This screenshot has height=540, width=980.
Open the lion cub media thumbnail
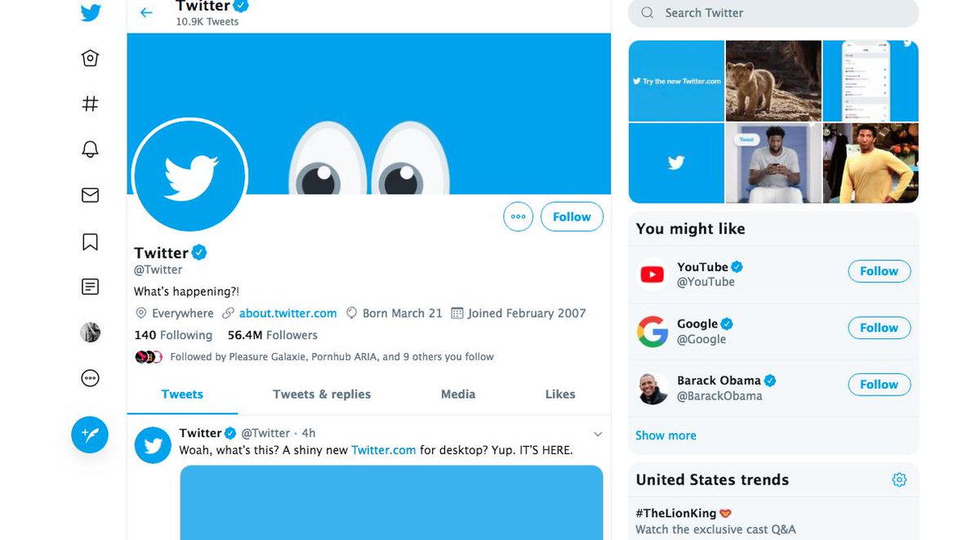tap(773, 81)
